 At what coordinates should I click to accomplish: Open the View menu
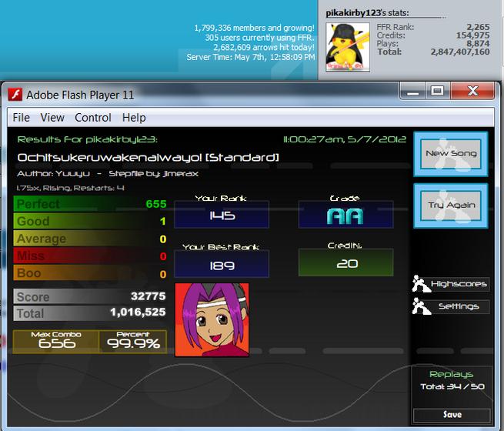(52, 118)
